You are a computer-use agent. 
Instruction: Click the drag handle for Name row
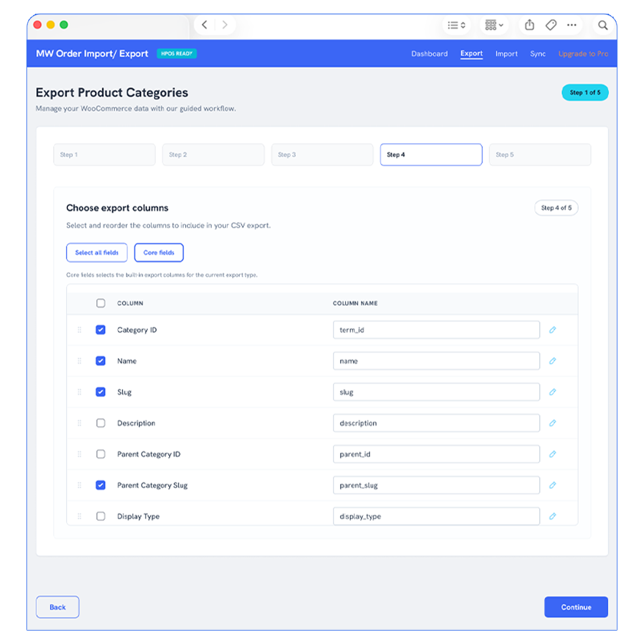pos(79,361)
